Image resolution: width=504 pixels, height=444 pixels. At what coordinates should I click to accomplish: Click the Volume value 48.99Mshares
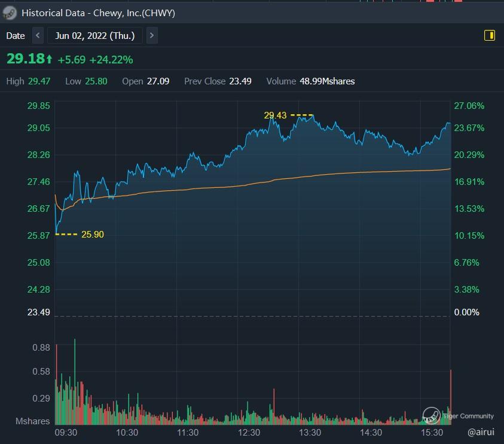click(x=327, y=81)
